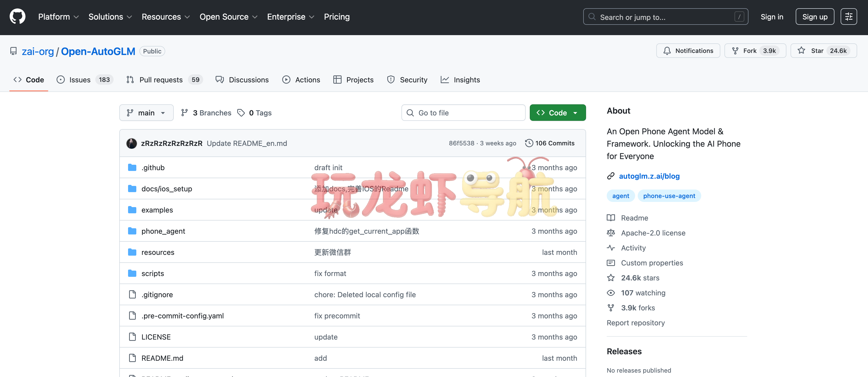The height and width of the screenshot is (377, 868).
Task: Focus the Search or jump to field
Action: click(666, 17)
